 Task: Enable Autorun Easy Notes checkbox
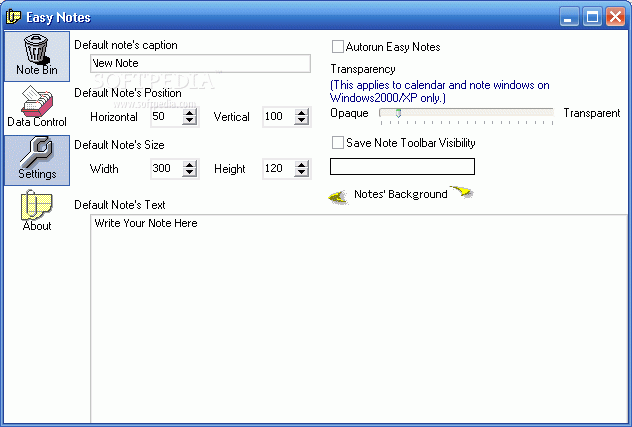tap(337, 47)
